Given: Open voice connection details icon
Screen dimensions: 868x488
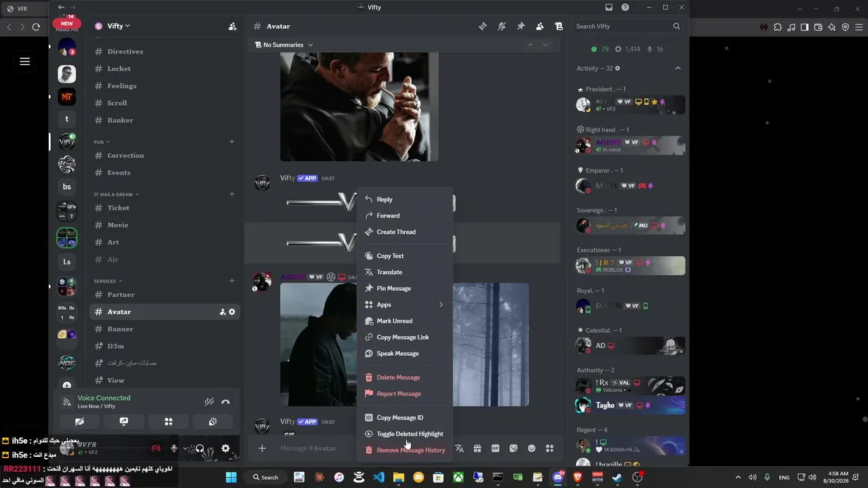Looking at the screenshot, I should [x=66, y=402].
